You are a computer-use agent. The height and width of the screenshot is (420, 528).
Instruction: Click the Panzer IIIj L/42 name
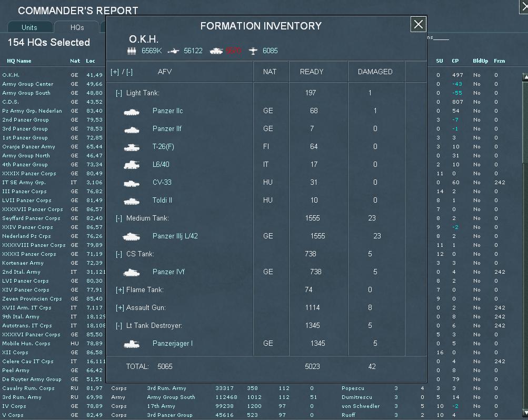point(175,236)
